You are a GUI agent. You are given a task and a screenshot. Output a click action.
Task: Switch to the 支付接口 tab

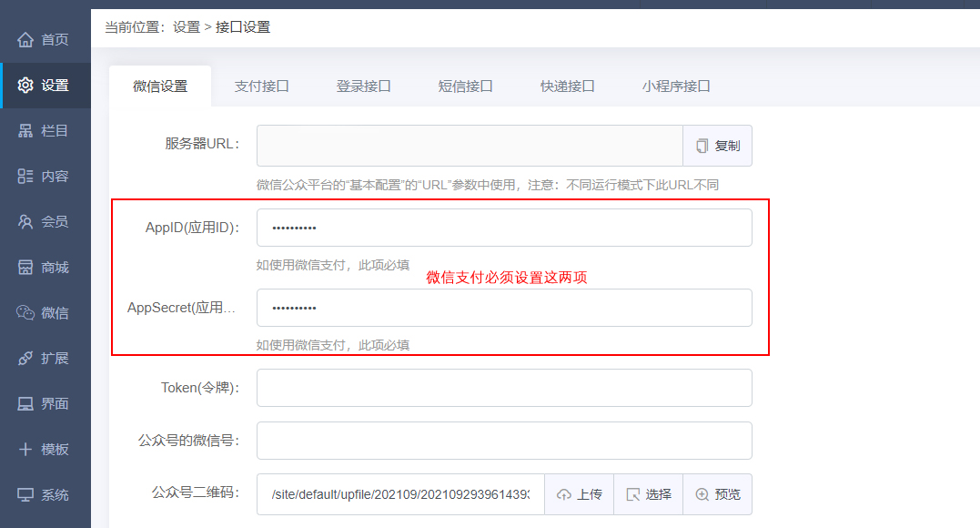[x=262, y=86]
